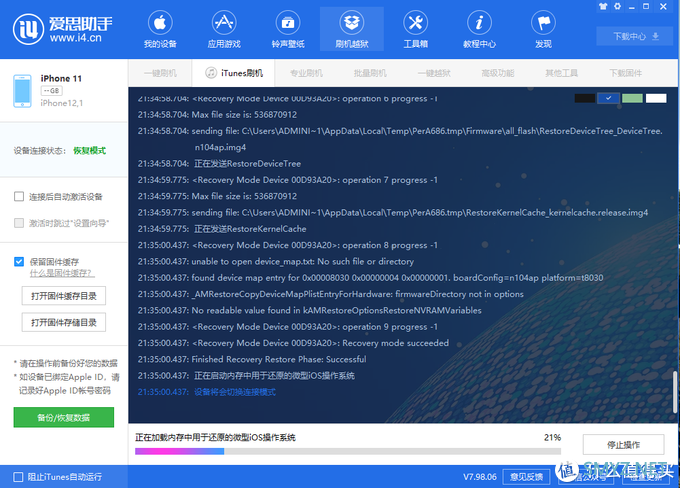Click the i4 爱思助手 logo

[63, 29]
